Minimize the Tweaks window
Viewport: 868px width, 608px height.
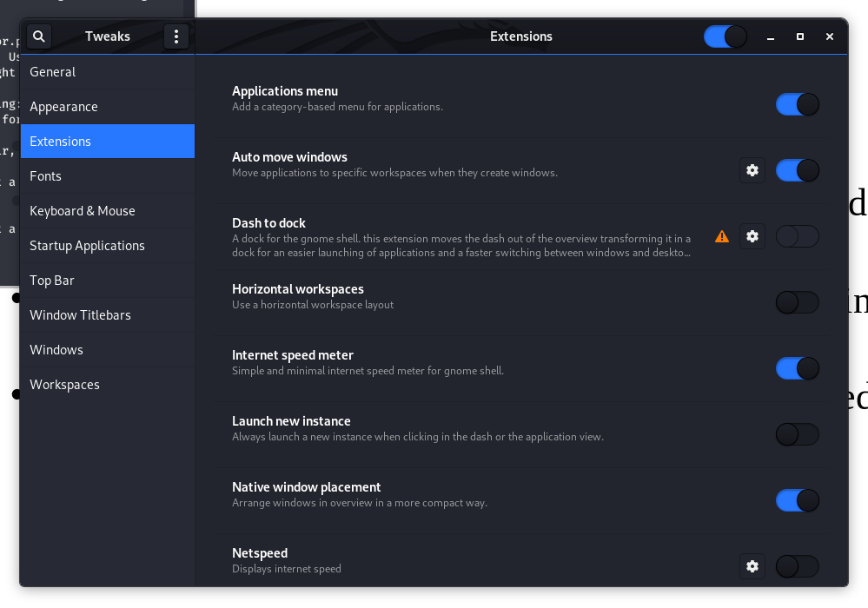pyautogui.click(x=771, y=36)
